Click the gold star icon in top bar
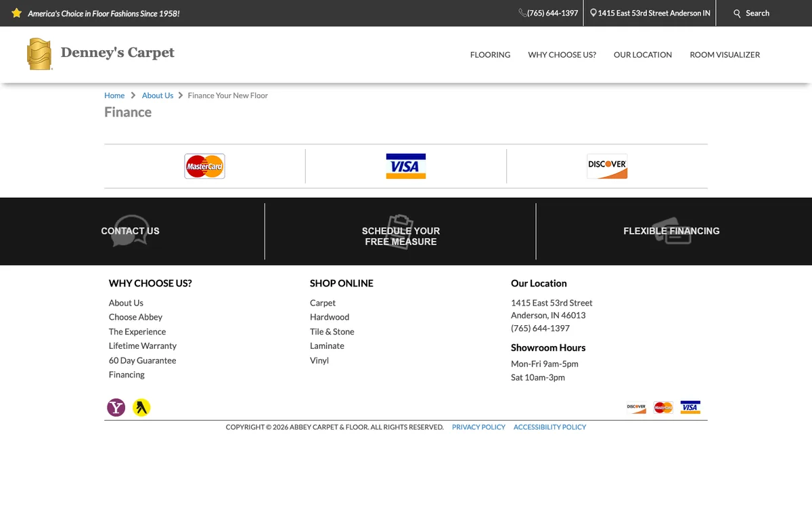Screen dimensions: 812x508 click(x=17, y=13)
